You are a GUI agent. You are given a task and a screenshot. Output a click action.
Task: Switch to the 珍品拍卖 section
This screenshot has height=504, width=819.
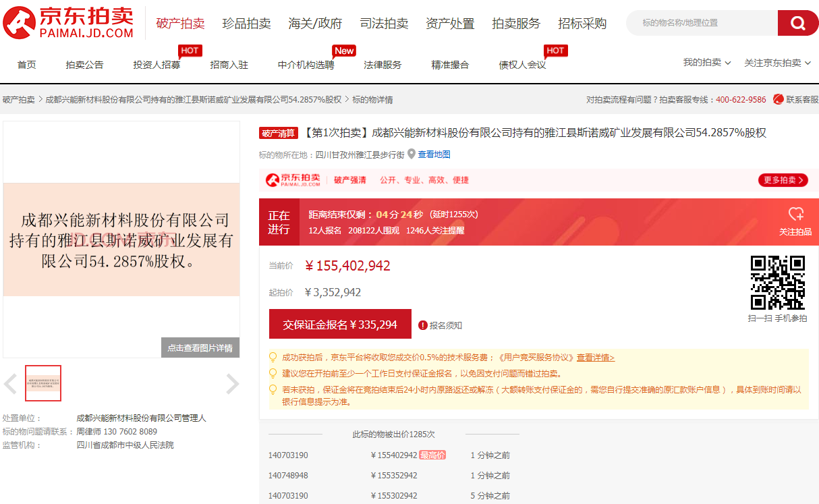(x=246, y=22)
